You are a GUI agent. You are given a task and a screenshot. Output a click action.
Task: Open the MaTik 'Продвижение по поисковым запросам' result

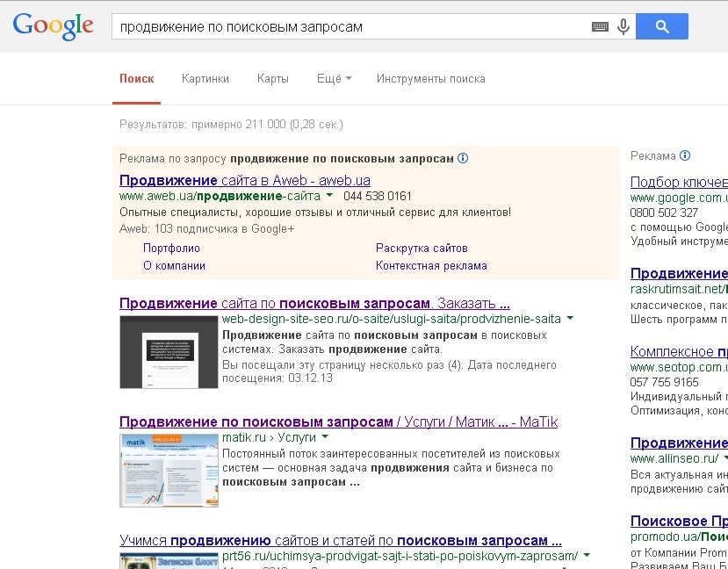pyautogui.click(x=338, y=421)
